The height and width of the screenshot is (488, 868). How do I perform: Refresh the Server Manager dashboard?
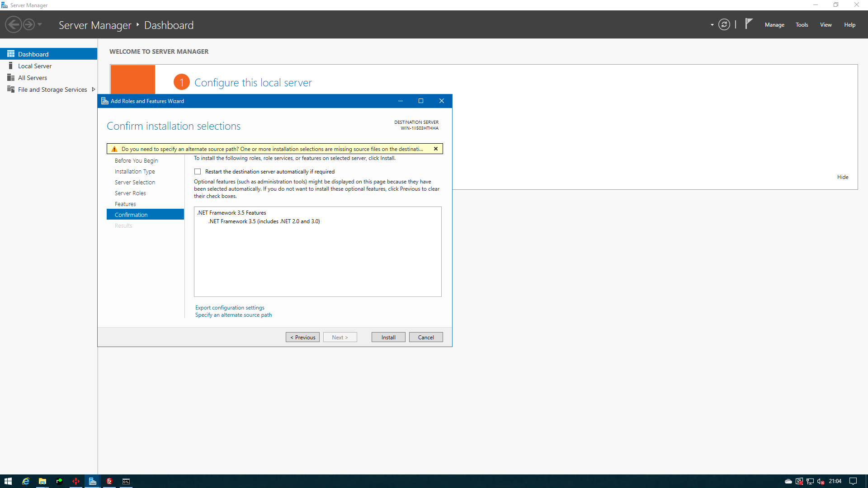tap(724, 24)
